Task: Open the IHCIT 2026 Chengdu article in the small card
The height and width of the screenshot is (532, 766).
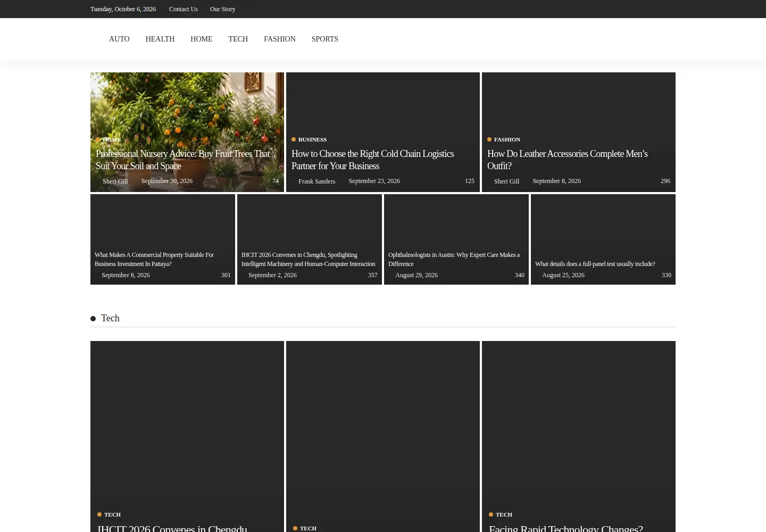Action: [x=308, y=259]
